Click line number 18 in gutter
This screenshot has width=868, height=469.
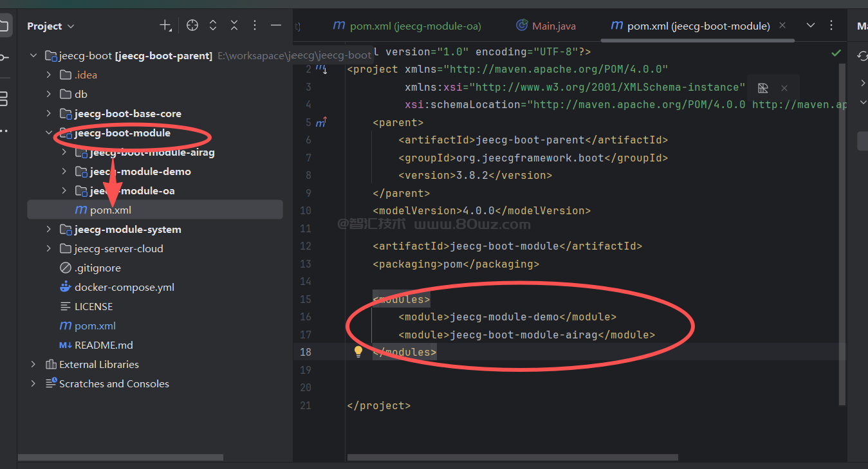(x=305, y=352)
